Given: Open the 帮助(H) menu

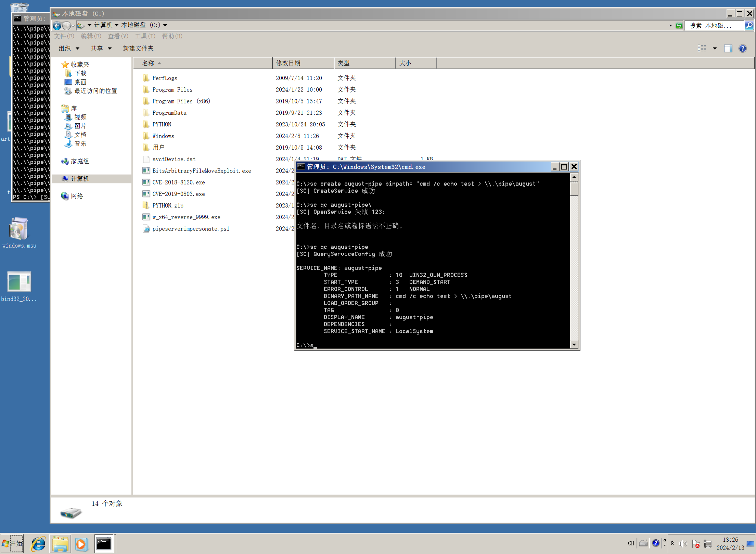Looking at the screenshot, I should click(172, 36).
